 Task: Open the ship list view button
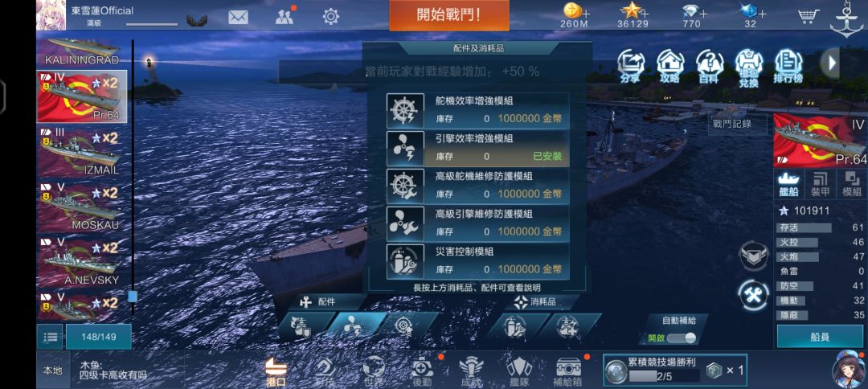50,337
